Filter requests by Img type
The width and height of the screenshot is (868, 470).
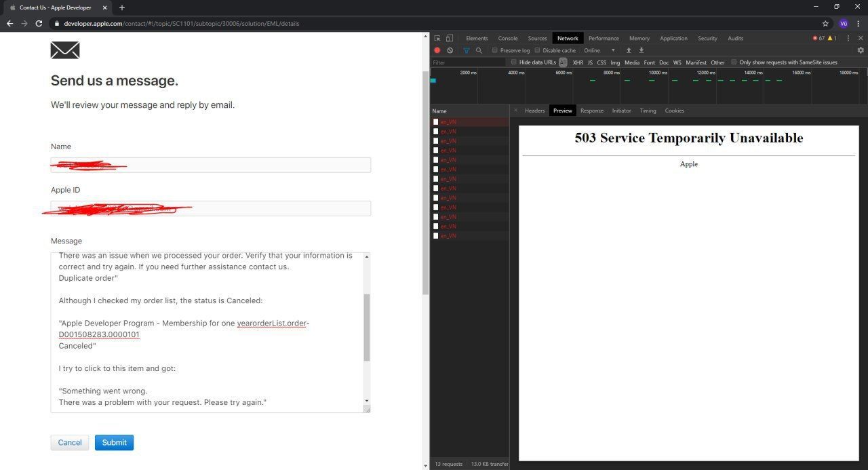point(615,62)
